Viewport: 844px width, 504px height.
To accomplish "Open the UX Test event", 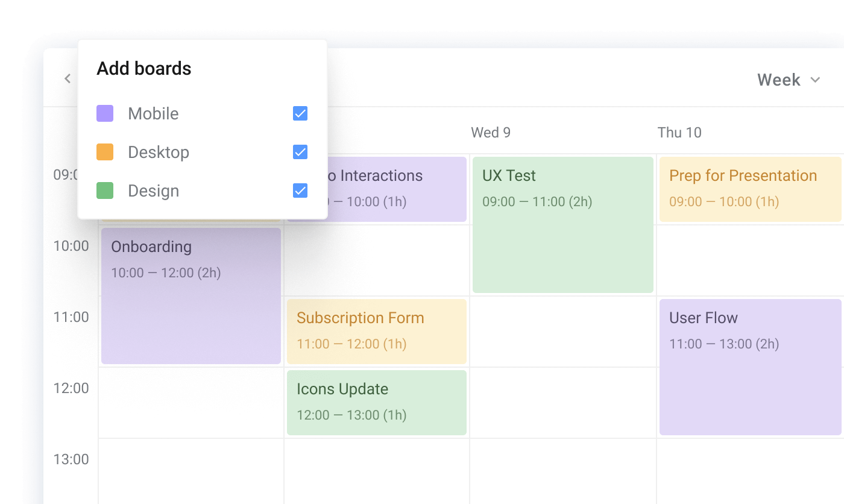I will click(563, 224).
